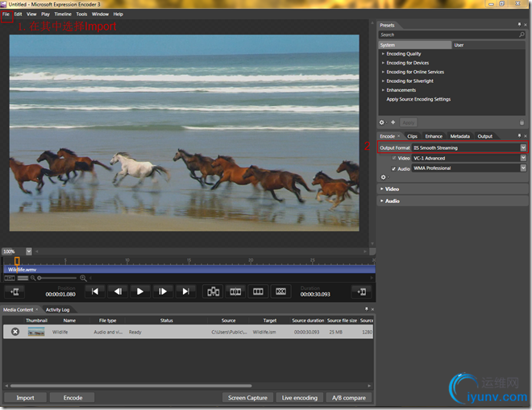
Task: Switch to the Activity Log tab
Action: pos(57,309)
